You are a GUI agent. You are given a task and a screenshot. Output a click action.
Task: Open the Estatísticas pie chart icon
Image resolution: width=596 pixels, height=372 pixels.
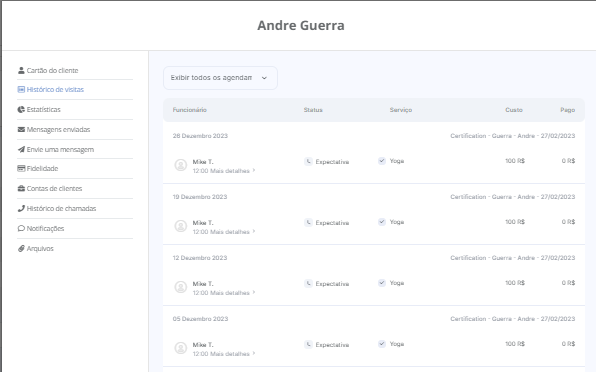21,109
